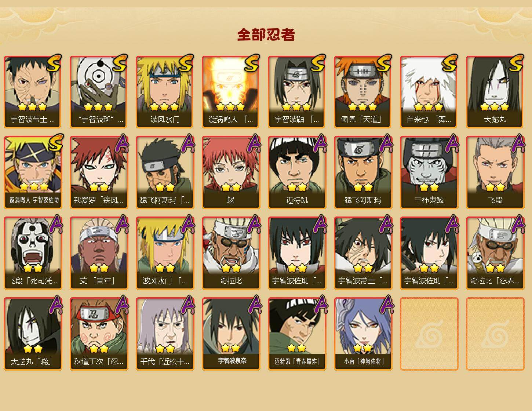Select the 猿飞阿斯玛 ninja card without ellipsis
Screen dimensions: 532x411
[363, 172]
